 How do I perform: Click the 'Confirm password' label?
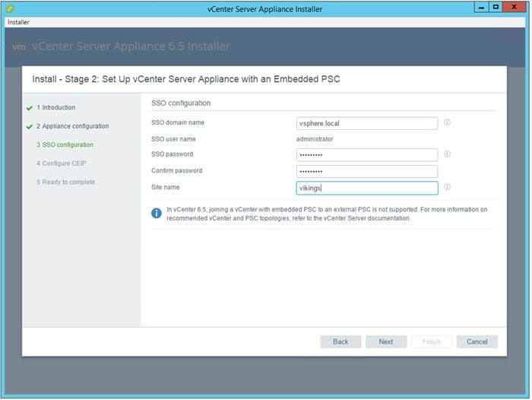[177, 170]
